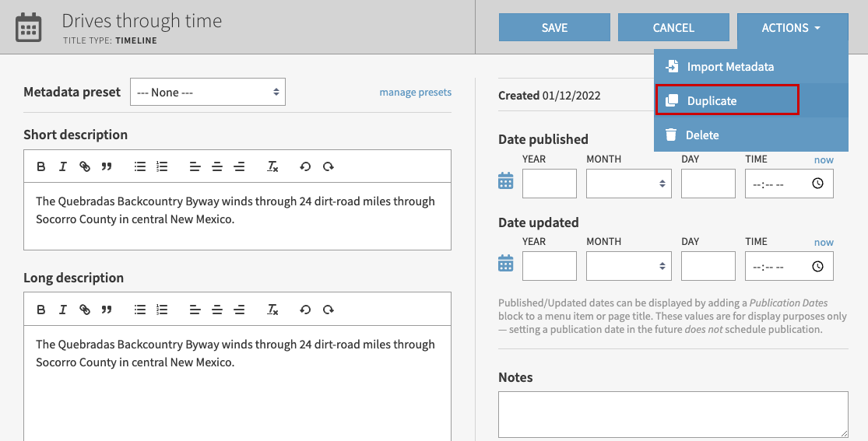This screenshot has height=441, width=868.
Task: Toggle numbered list in Long description toolbar
Action: [x=162, y=310]
